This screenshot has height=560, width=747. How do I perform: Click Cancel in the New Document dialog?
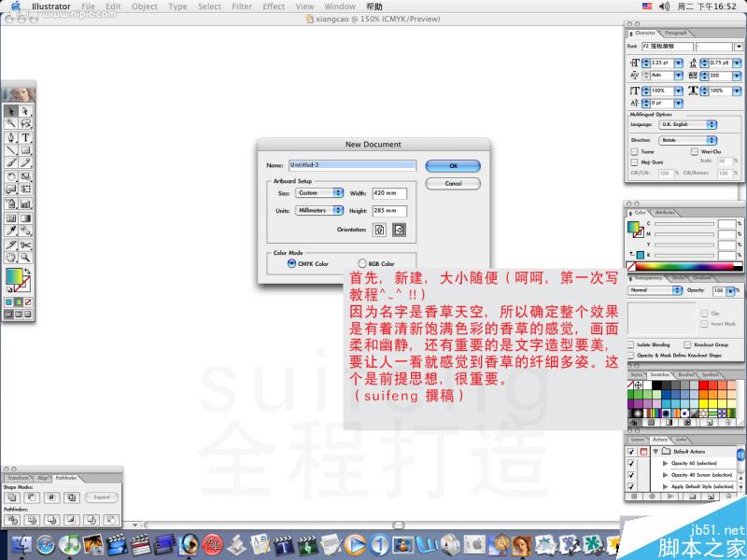(x=453, y=184)
